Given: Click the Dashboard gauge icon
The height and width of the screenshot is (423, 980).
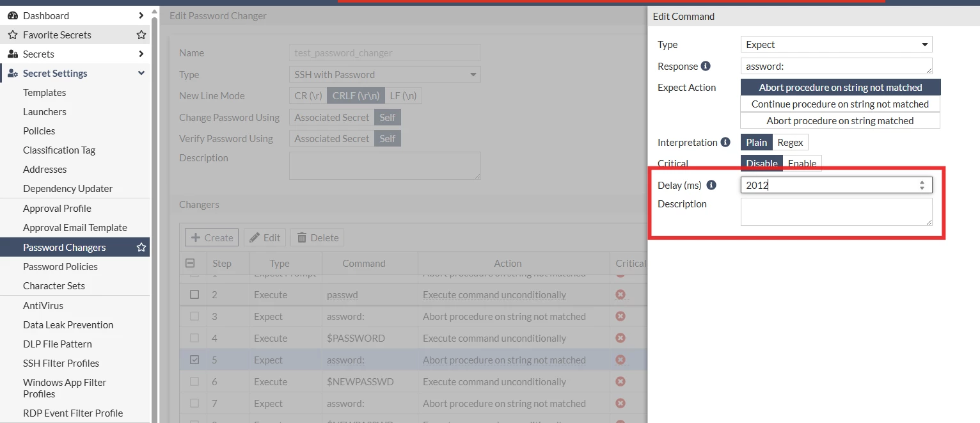Looking at the screenshot, I should pyautogui.click(x=12, y=15).
